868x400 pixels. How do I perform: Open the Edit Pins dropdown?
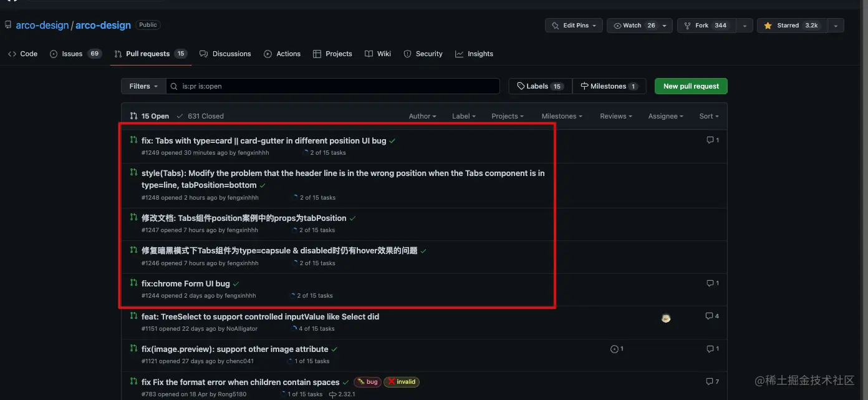pos(574,26)
